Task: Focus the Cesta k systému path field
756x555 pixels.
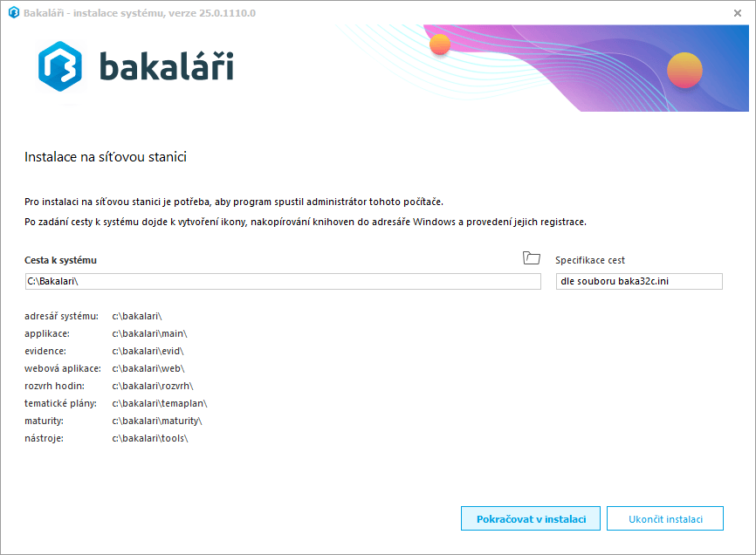Action: [x=283, y=281]
